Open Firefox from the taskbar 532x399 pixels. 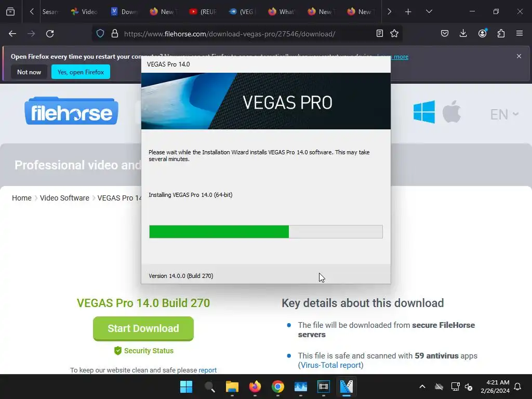pos(255,387)
